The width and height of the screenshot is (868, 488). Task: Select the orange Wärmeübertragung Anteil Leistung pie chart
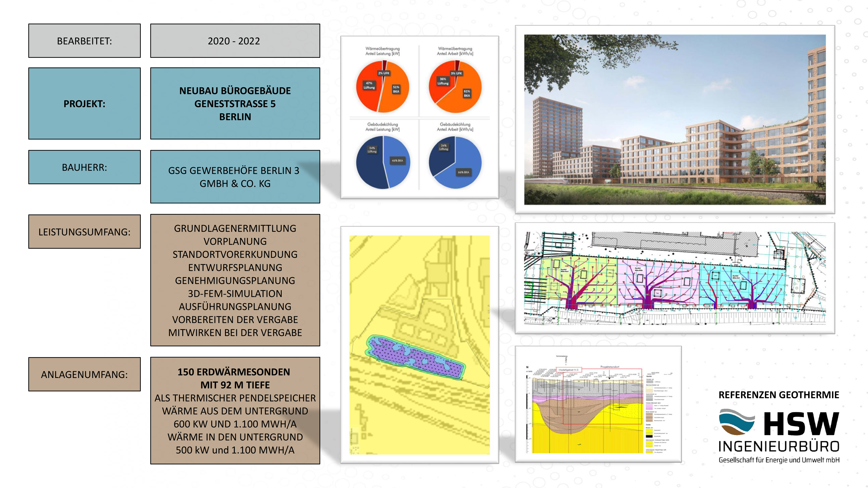coord(382,87)
